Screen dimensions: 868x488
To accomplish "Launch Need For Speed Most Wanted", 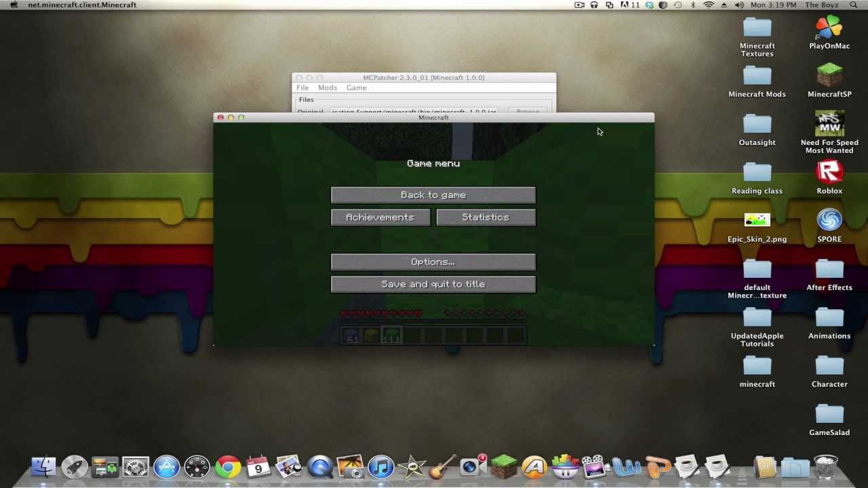I will 829,132.
